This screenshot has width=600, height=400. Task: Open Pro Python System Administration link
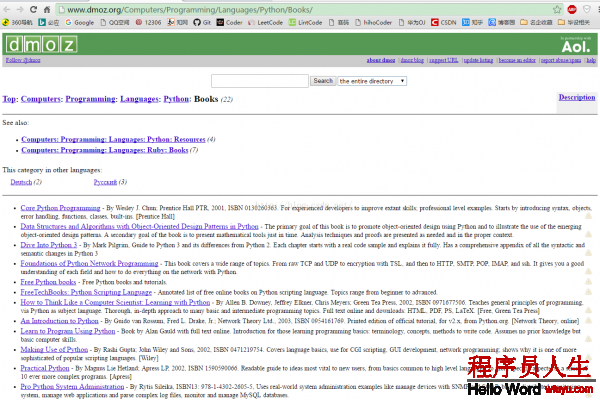[72, 387]
